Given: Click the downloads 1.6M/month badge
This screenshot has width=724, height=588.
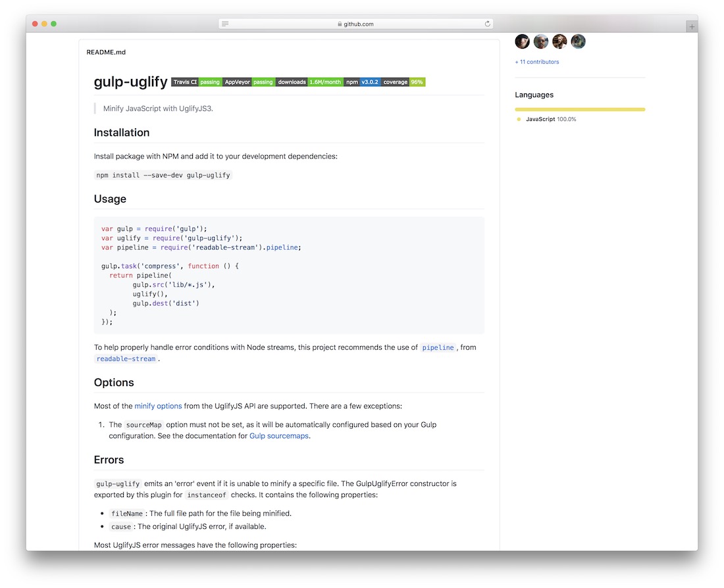Looking at the screenshot, I should 309,82.
